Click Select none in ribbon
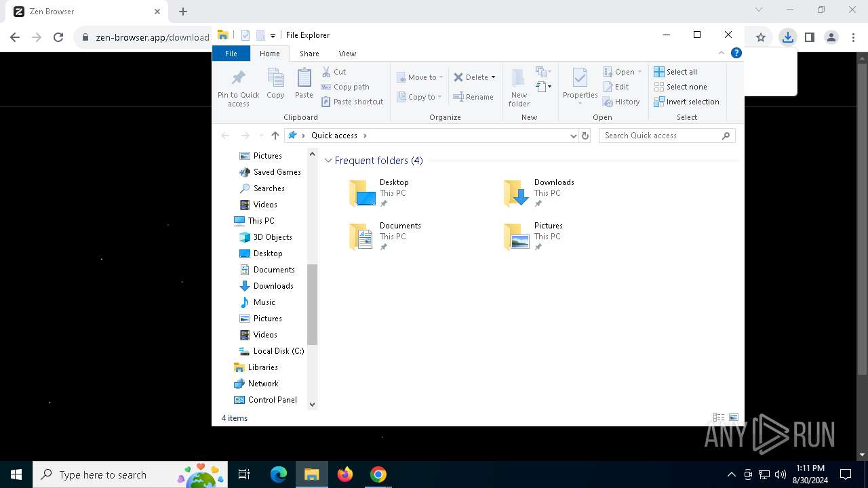868x488 pixels. [681, 87]
